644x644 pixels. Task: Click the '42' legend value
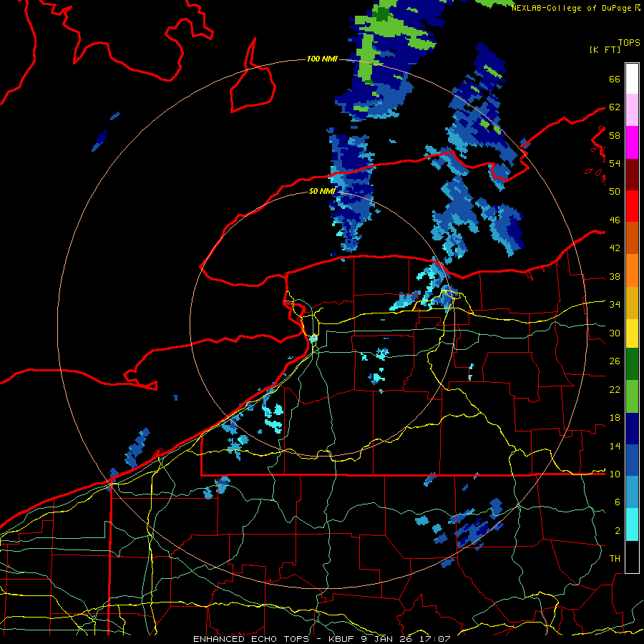tap(615, 248)
